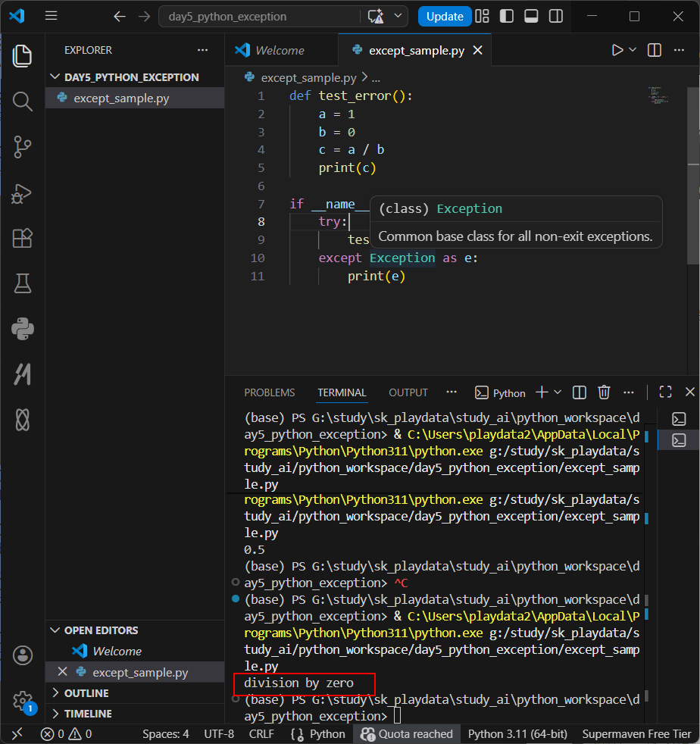Open the Search view in activity bar
Image resolution: width=700 pixels, height=744 pixels.
22,101
